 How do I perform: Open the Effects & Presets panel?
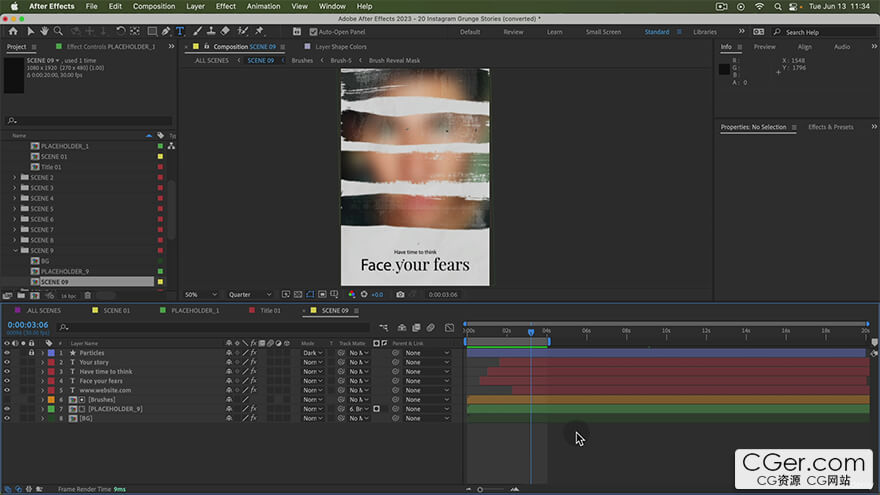pyautogui.click(x=830, y=127)
